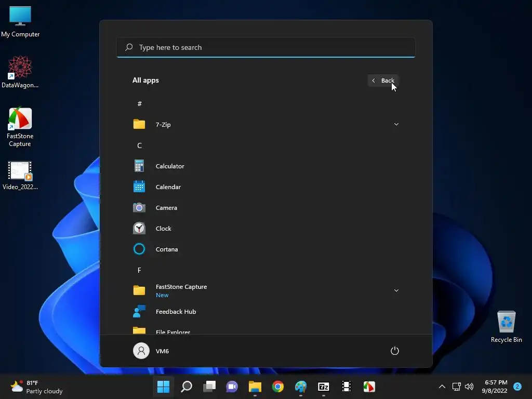The height and width of the screenshot is (399, 532).
Task: Open the weather widget showing 81°F
Action: [x=37, y=387]
